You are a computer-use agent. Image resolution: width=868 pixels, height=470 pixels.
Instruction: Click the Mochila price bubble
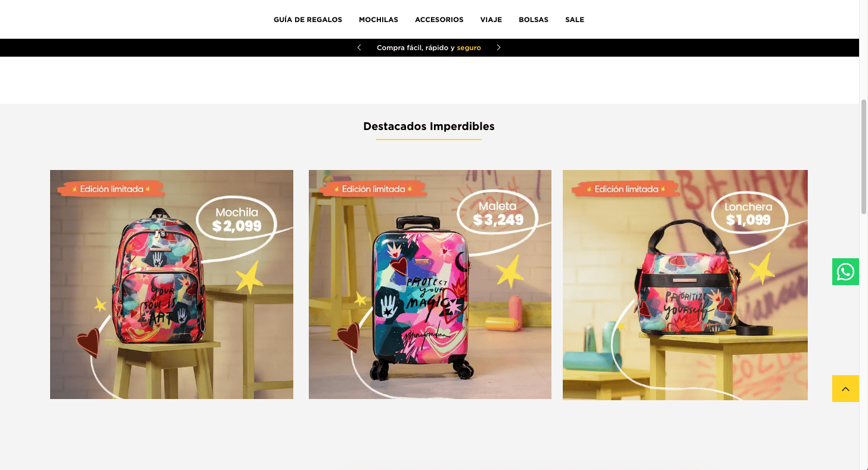(237, 219)
